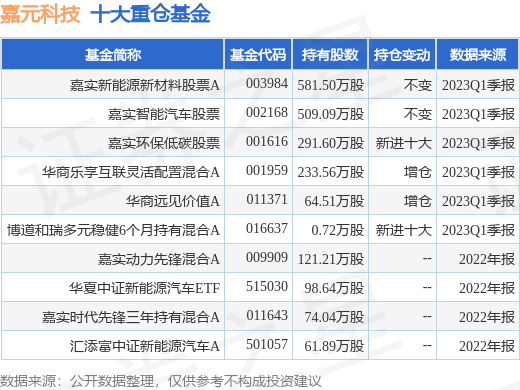Click fund name 汇添富中证新能源汽车A
Screen dimensions: 520x390
click(x=145, y=346)
